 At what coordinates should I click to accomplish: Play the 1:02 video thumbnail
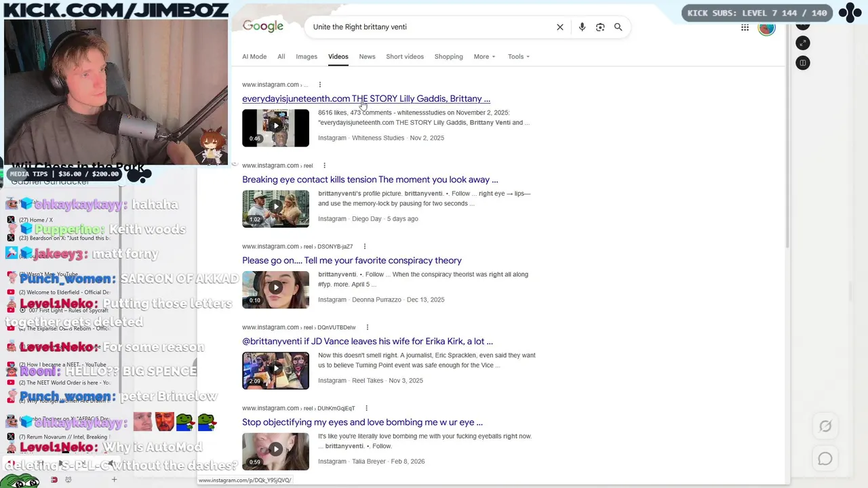[275, 209]
